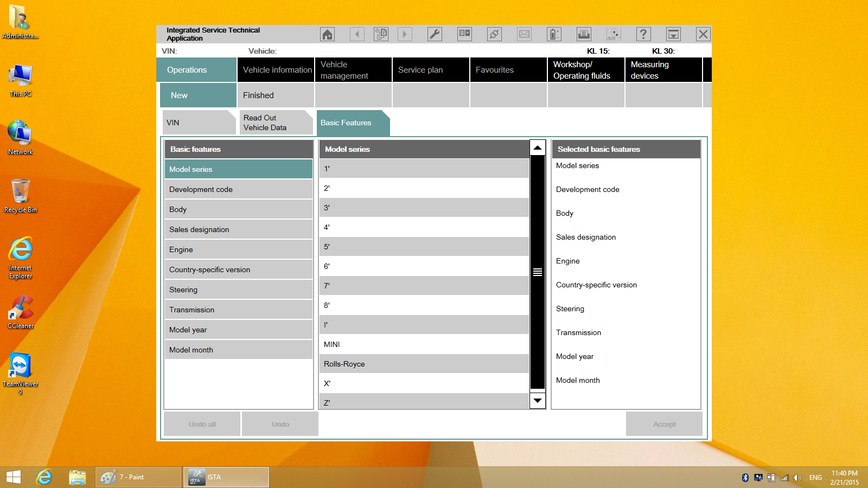Viewport: 868px width, 488px height.
Task: Open the print icon in toolbar
Action: pos(584,35)
